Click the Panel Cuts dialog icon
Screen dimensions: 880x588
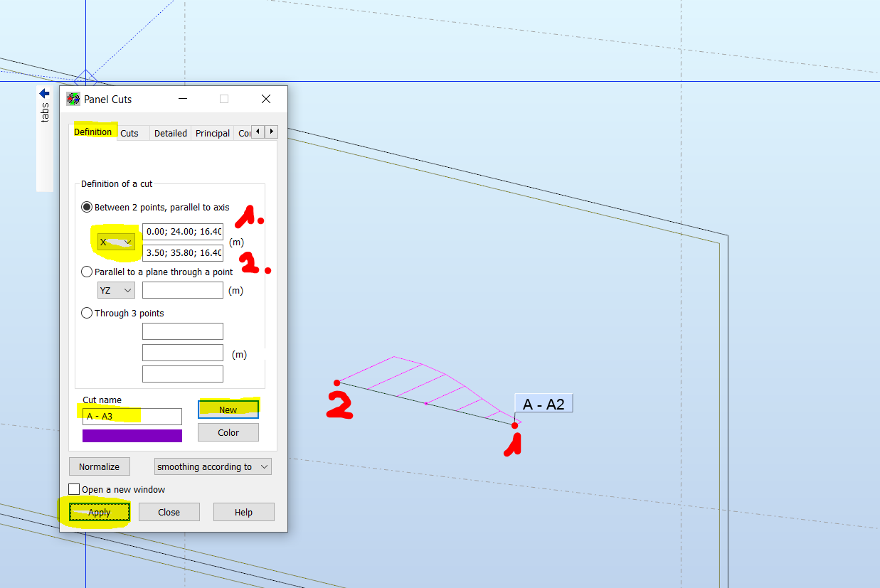[x=72, y=99]
